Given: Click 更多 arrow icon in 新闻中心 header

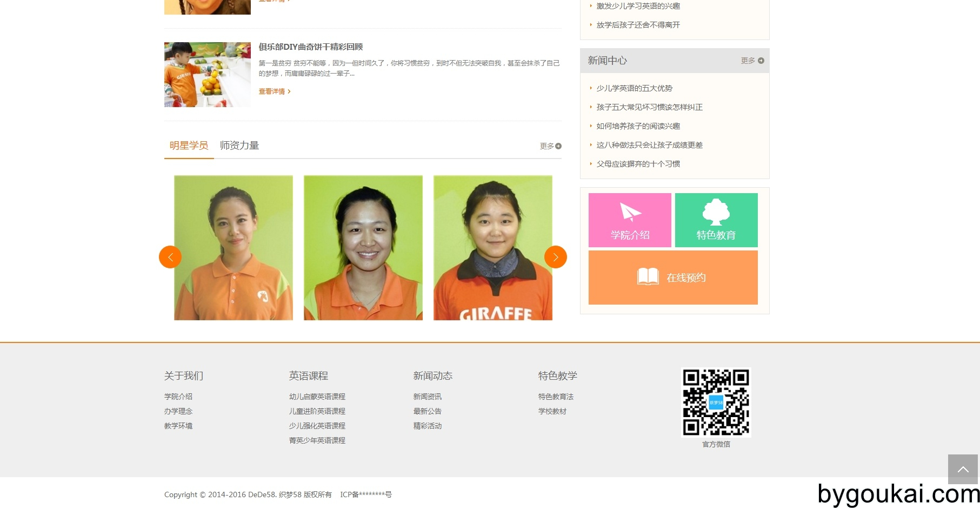Looking at the screenshot, I should 761,61.
